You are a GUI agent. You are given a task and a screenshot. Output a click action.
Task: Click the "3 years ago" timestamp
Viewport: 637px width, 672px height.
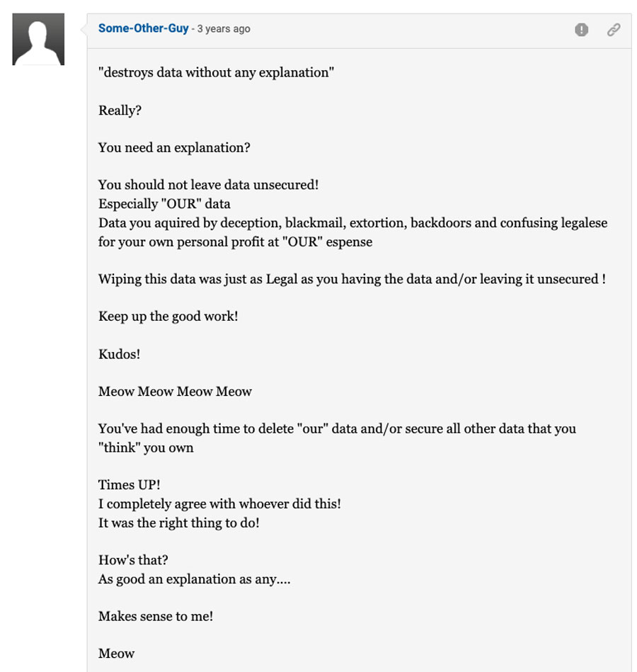pyautogui.click(x=224, y=29)
